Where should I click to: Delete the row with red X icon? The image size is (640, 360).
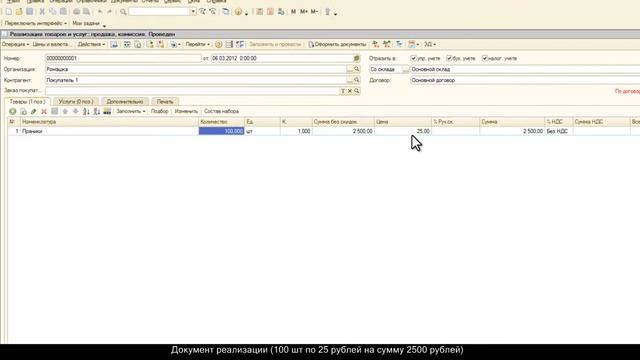tap(44, 111)
